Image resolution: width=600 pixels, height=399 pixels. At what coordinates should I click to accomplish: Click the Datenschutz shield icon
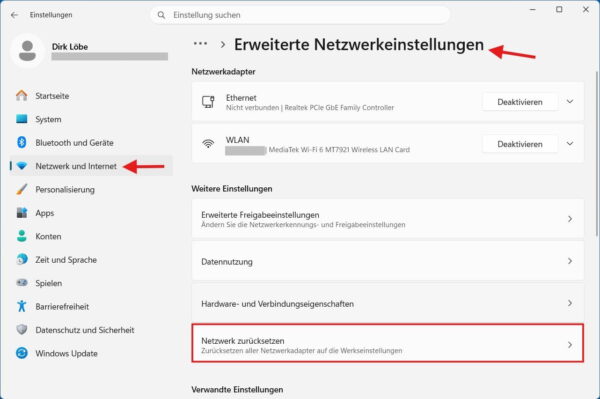point(22,329)
